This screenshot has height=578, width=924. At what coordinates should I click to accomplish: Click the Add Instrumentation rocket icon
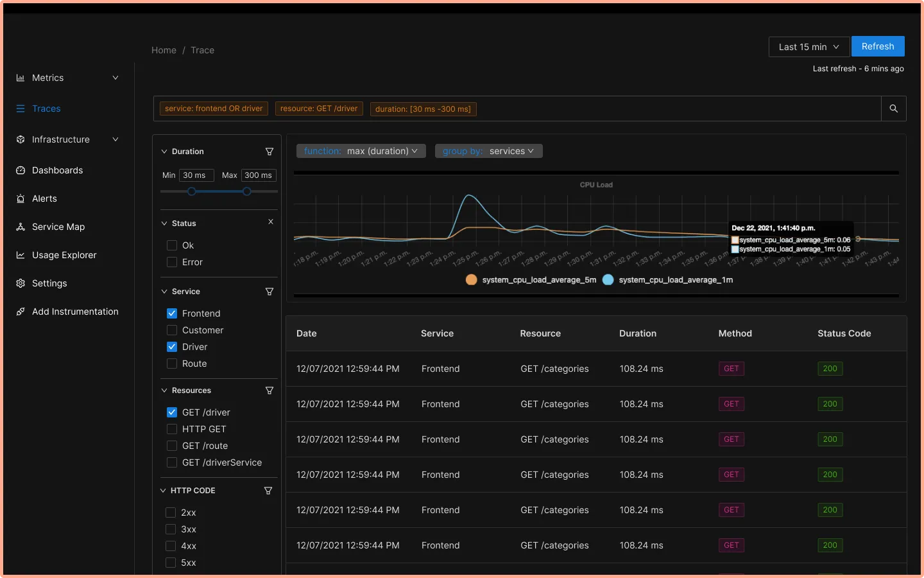(21, 311)
